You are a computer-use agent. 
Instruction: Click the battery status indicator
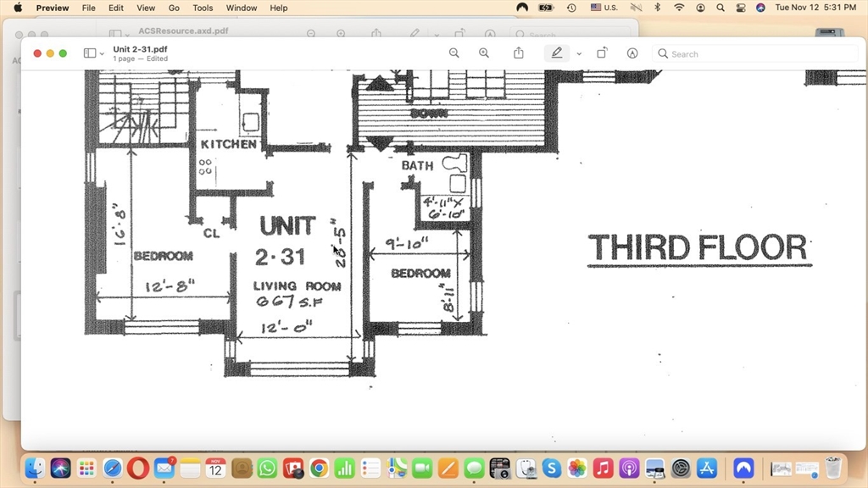(547, 8)
